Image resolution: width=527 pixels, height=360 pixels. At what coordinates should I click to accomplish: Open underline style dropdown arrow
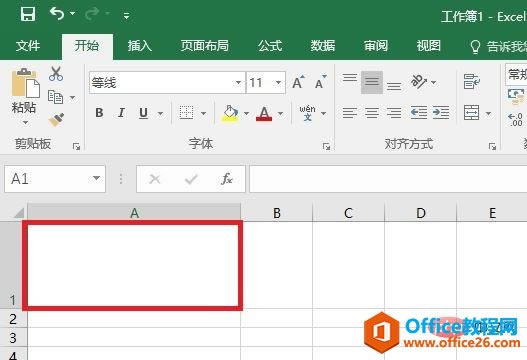pyautogui.click(x=160, y=113)
